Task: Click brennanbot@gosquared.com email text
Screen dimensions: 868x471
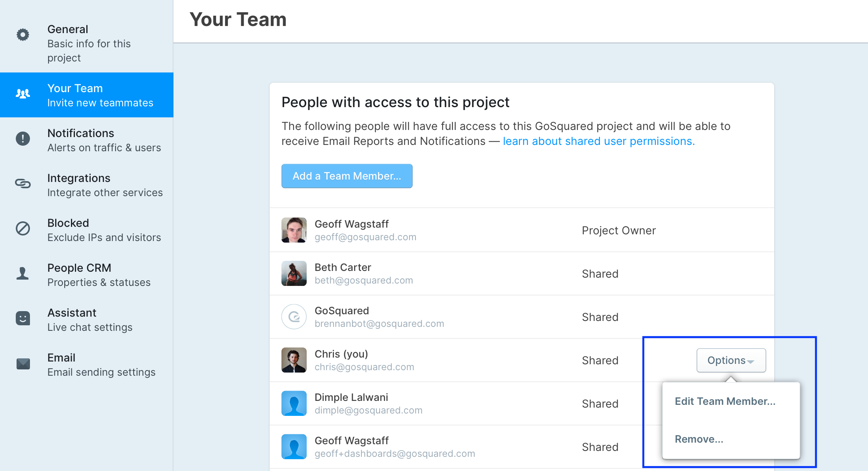Action: (379, 324)
